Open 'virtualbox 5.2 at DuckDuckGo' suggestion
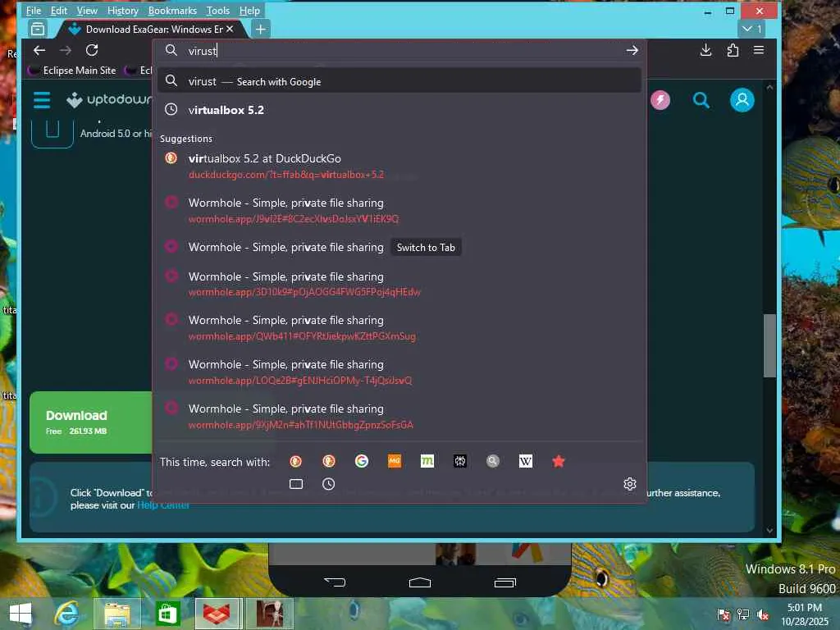840x630 pixels. (399, 166)
